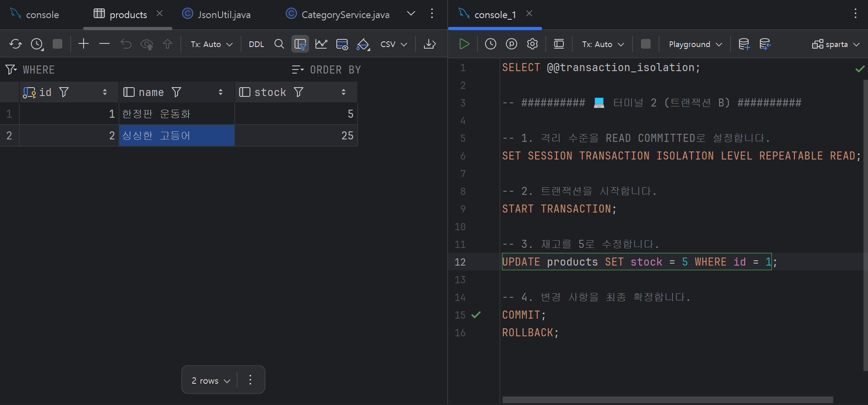Switch to the JsonUtil.java tab
868x405 pixels.
tap(217, 14)
